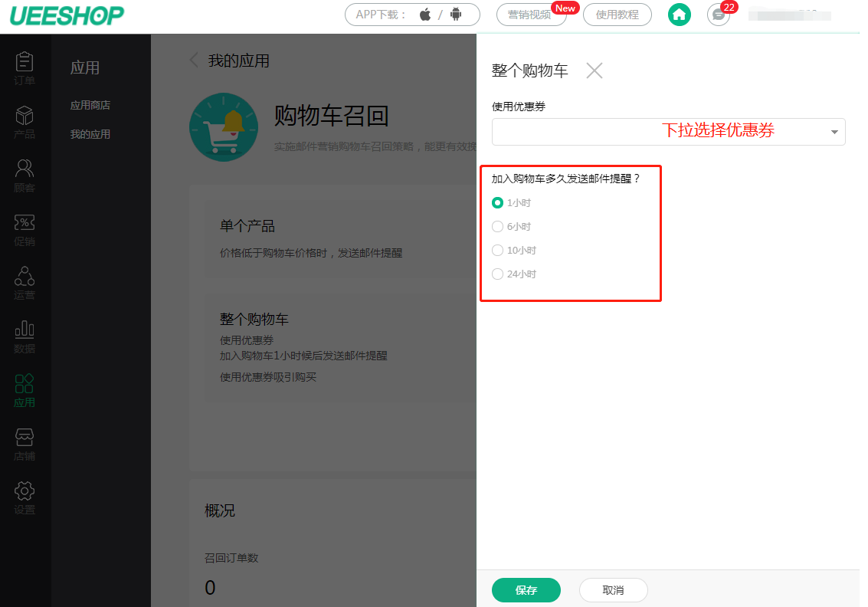Click the 购物车召回 heading text
This screenshot has height=607, width=868.
[x=331, y=116]
